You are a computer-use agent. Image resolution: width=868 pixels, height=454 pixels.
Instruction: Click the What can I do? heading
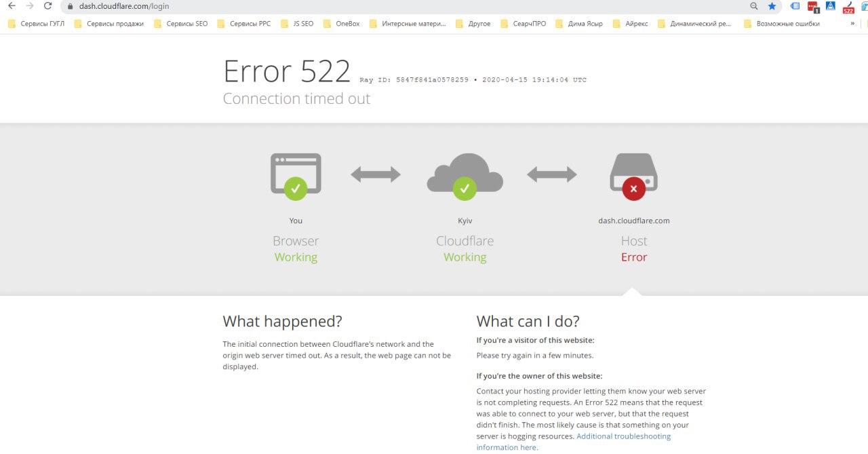[528, 322]
